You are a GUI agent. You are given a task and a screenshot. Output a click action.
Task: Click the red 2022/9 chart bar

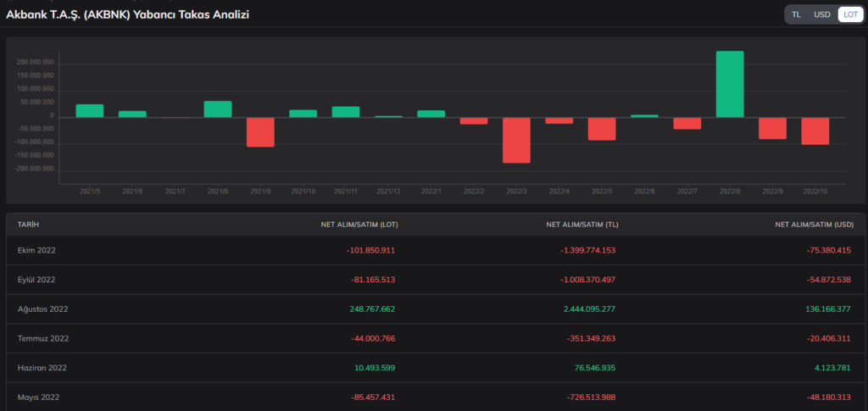pos(772,128)
